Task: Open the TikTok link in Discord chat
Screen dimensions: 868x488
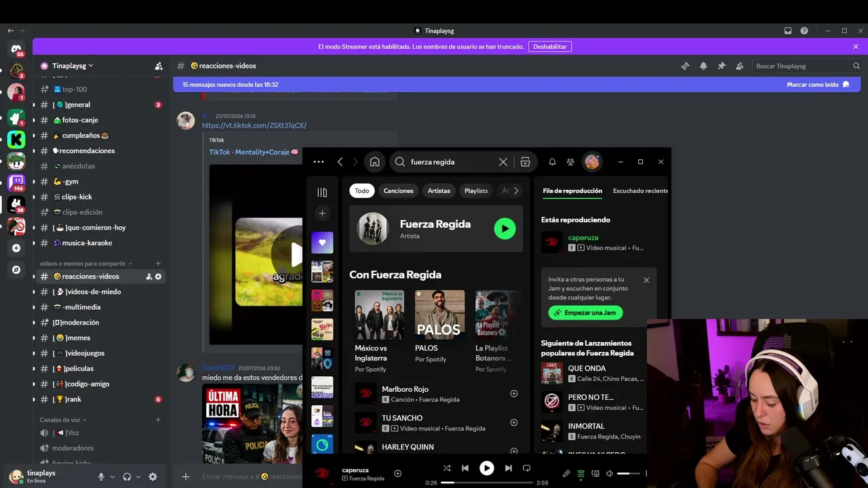Action: (x=254, y=125)
